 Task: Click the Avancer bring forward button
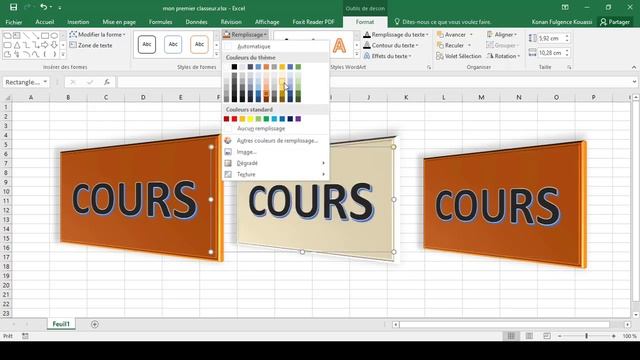[451, 35]
